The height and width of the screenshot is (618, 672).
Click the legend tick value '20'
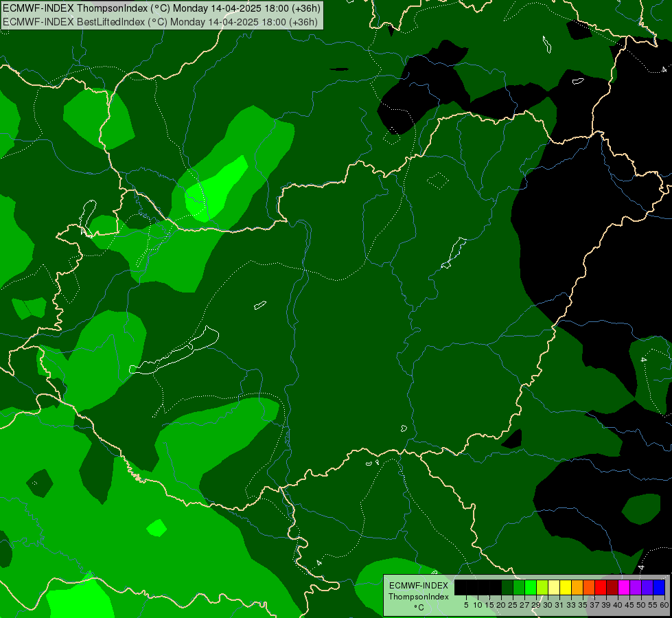[501, 605]
